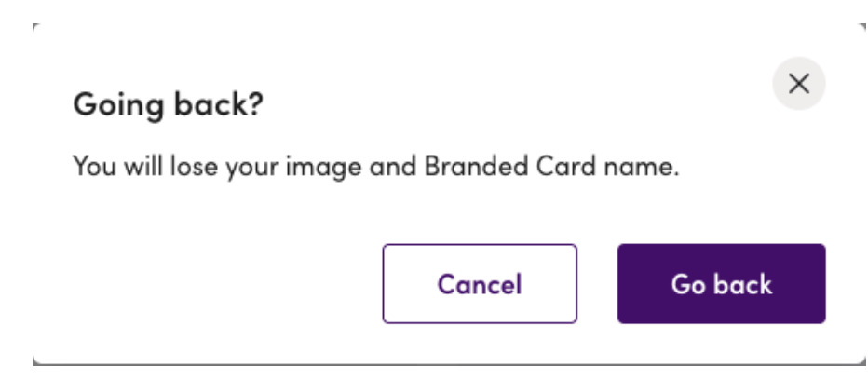Viewport: 868px width, 380px height.
Task: Accept losing Branded Card name via Go back
Action: [721, 284]
